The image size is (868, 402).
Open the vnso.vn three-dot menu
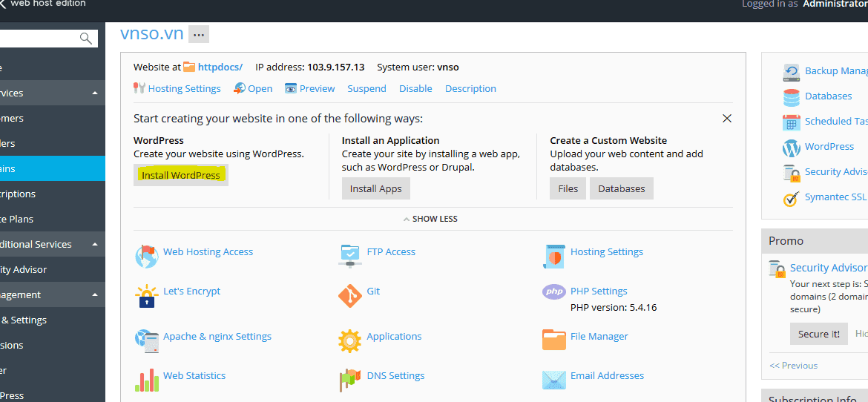[x=199, y=34]
